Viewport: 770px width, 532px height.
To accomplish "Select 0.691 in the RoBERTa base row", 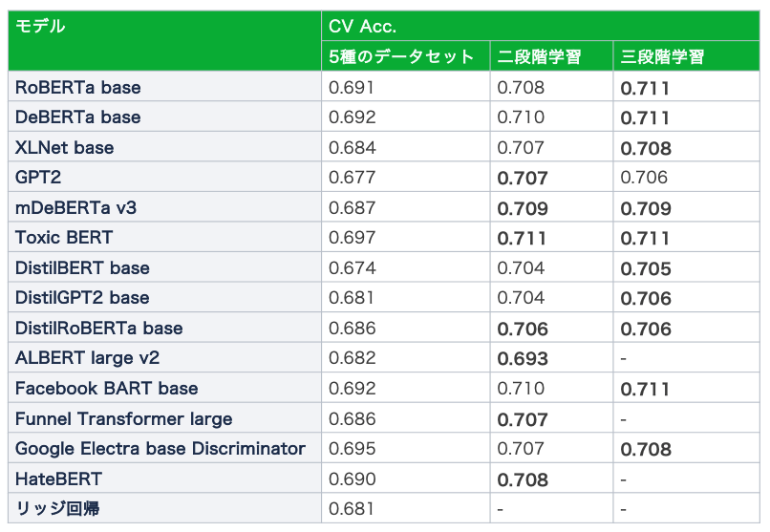I will tap(352, 87).
